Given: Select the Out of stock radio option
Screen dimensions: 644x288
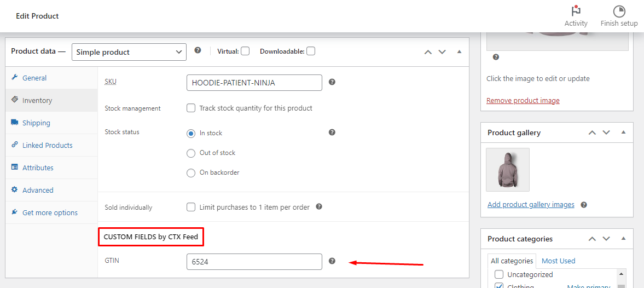Looking at the screenshot, I should (191, 153).
